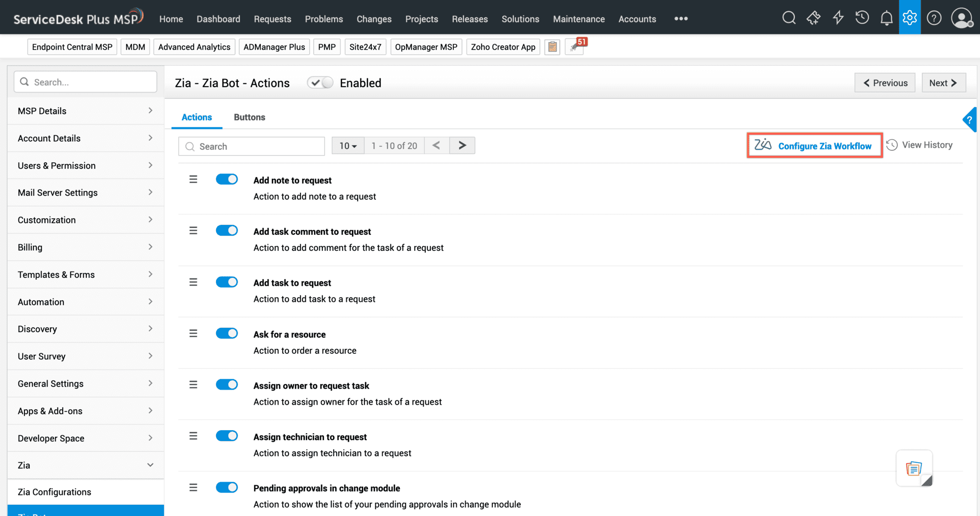980x516 pixels.
Task: Open the Changes menu in the top bar
Action: [374, 19]
